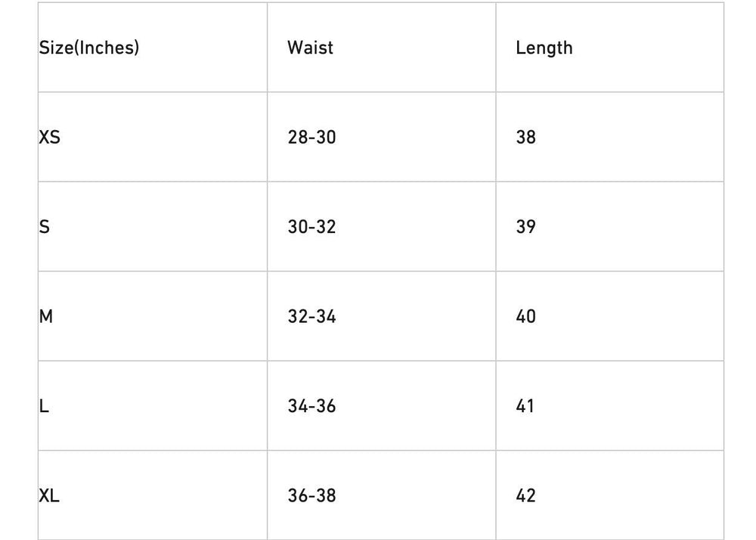756x540 pixels.
Task: Select the 28-30 waist measurement
Action: tap(311, 137)
